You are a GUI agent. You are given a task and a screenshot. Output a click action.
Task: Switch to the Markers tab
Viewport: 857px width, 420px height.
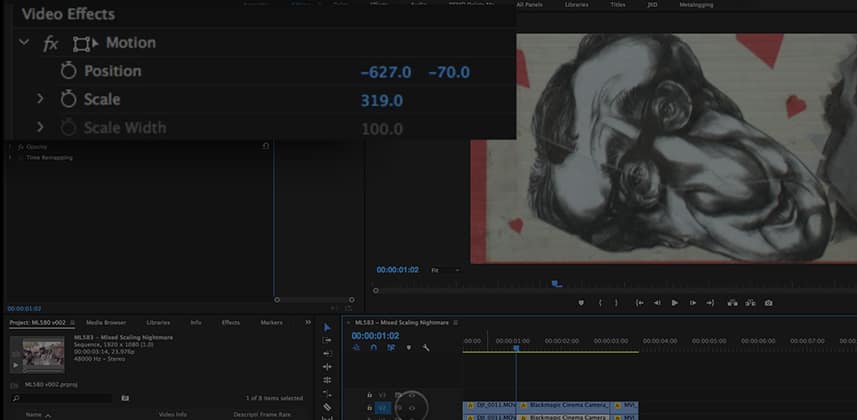(x=271, y=323)
